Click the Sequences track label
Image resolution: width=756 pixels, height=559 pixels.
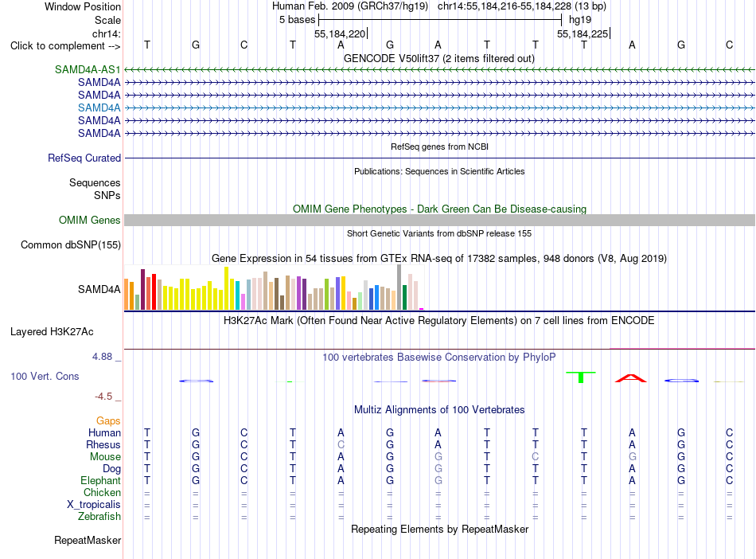point(95,183)
